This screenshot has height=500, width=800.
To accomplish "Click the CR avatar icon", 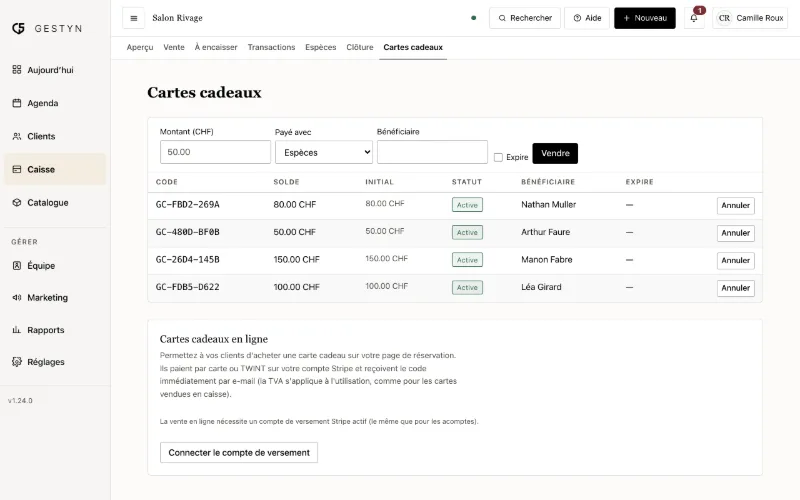I will pos(724,18).
